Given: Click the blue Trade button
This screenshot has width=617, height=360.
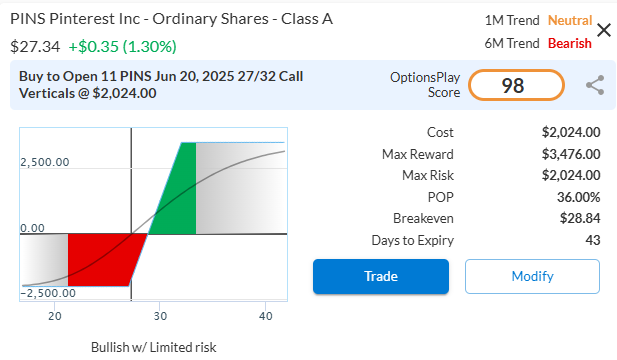Looking at the screenshot, I should point(381,276).
